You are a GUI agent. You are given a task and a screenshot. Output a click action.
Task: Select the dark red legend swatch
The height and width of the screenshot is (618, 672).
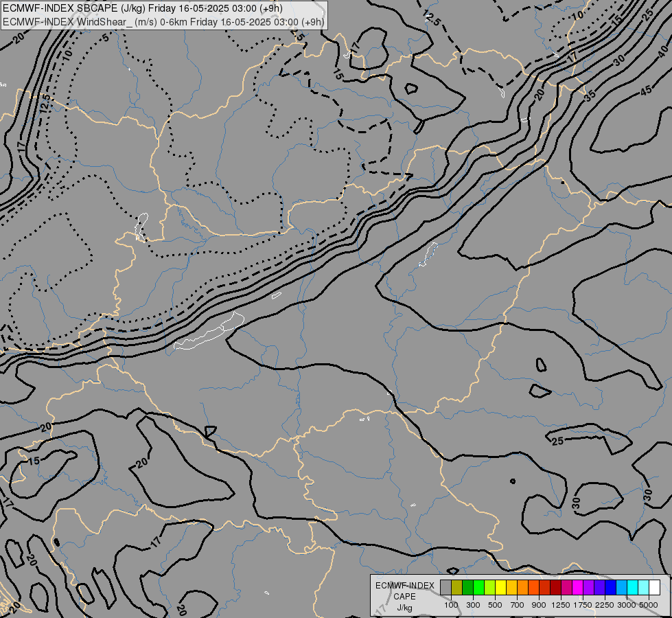(555, 587)
